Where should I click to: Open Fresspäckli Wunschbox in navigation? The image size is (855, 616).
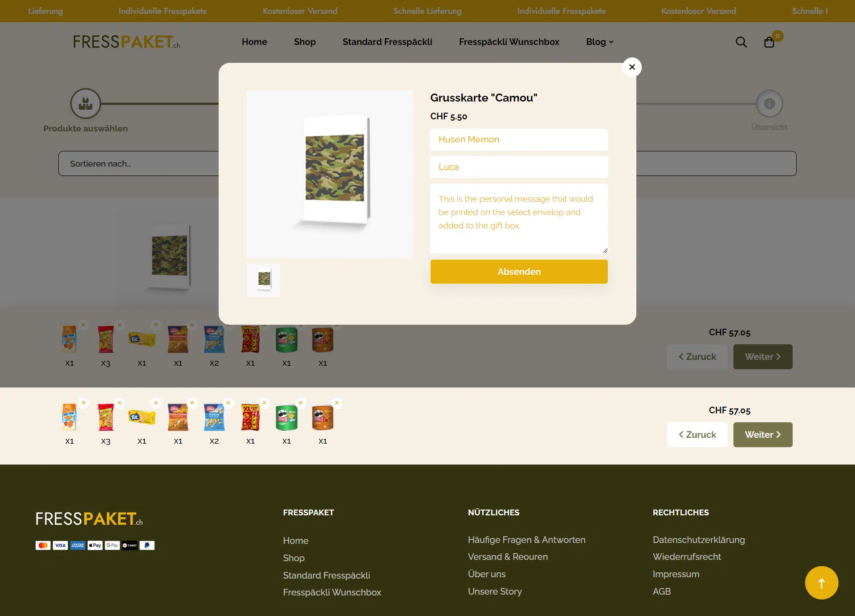coord(509,42)
